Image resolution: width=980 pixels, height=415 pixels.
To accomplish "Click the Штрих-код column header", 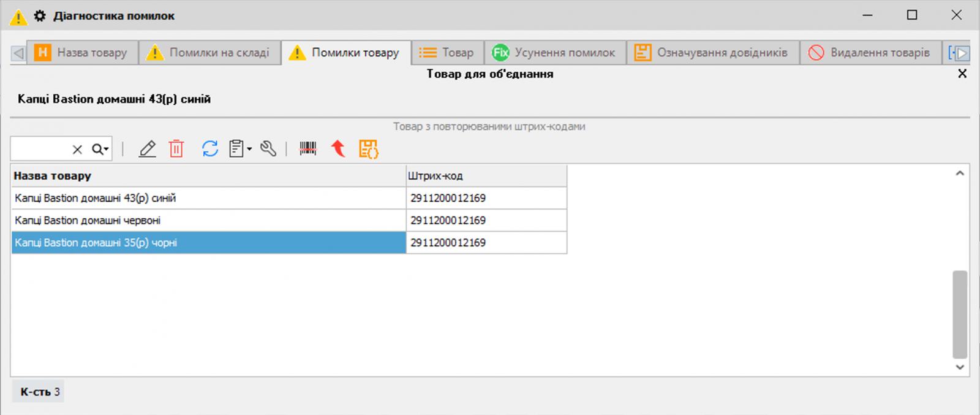I will 486,176.
